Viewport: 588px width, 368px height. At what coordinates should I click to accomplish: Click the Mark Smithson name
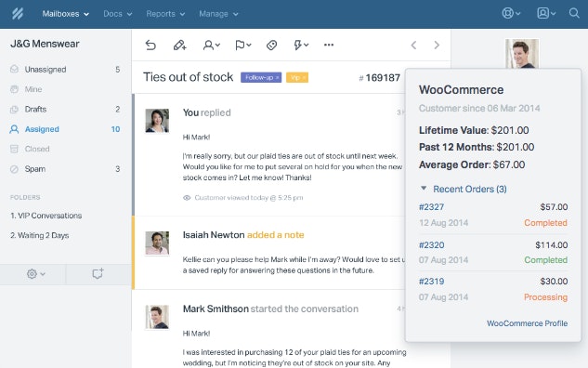[216, 309]
